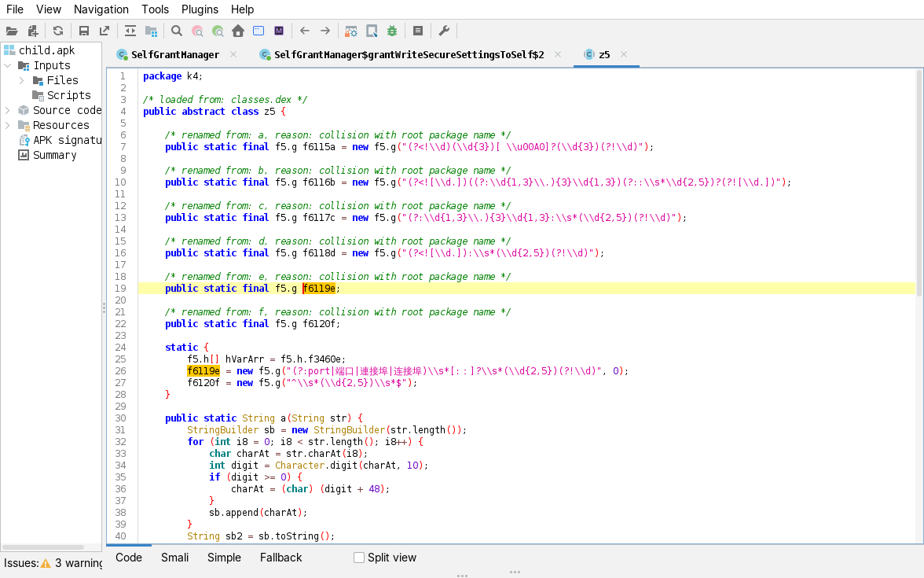Open comment search with the green magnifier icon

218,31
